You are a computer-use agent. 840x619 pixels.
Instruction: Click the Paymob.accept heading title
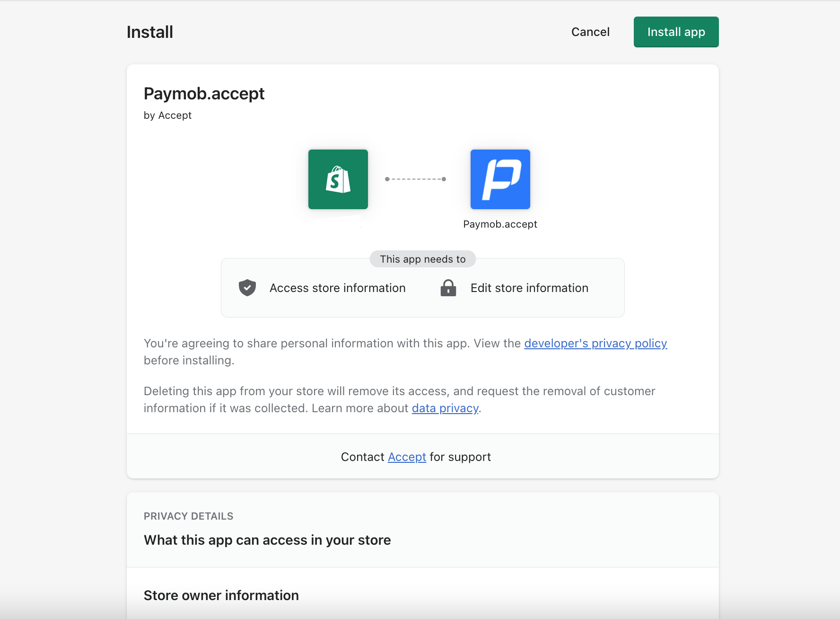point(204,94)
